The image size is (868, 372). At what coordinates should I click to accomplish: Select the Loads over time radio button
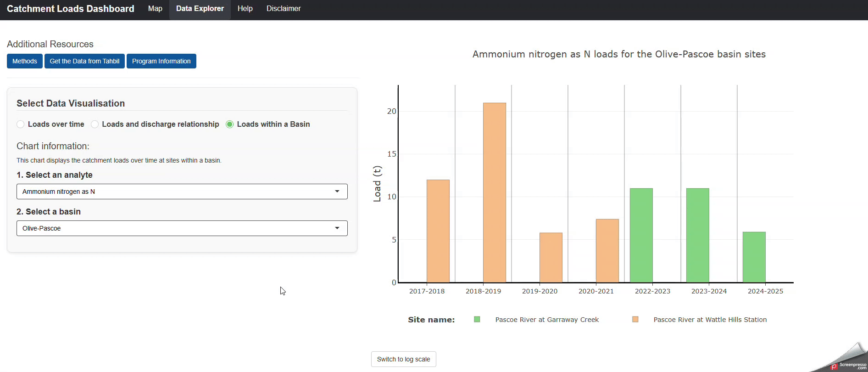point(20,124)
